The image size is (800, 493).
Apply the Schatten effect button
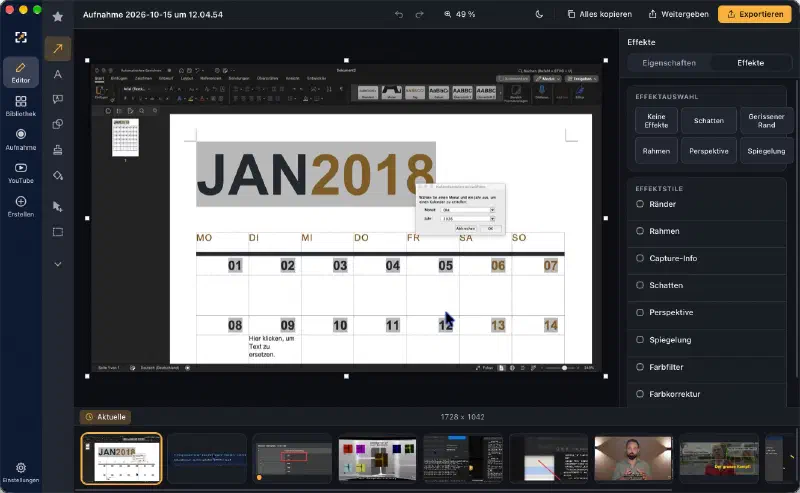point(709,120)
